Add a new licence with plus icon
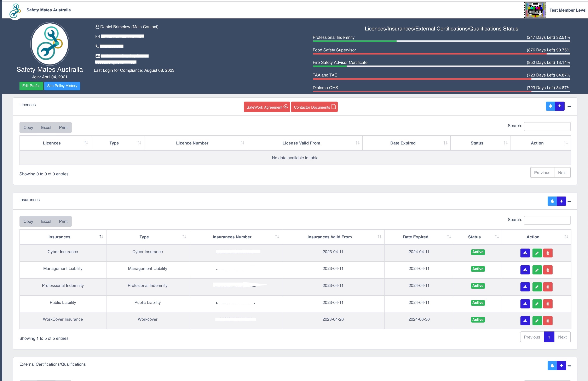This screenshot has height=381, width=588. (560, 106)
